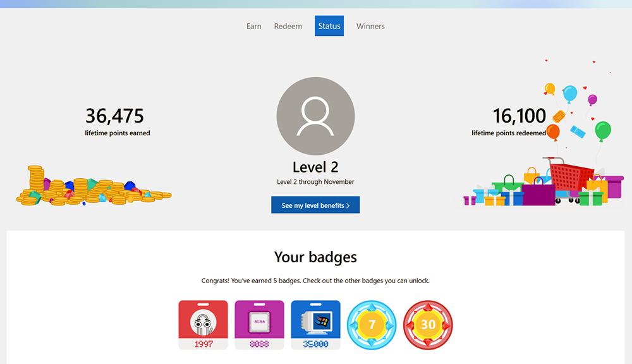Image resolution: width=632 pixels, height=364 pixels.
Task: Click the gold coins pile illustration
Action: point(94,186)
